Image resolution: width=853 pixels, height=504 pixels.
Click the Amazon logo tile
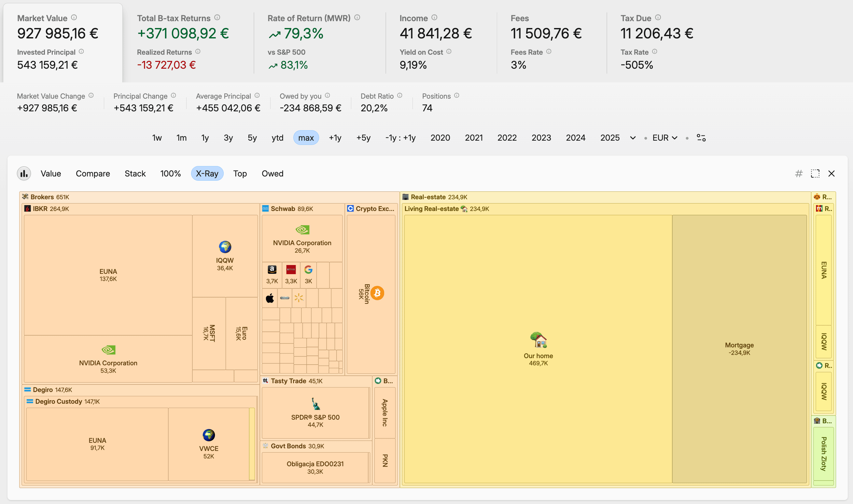(x=272, y=275)
